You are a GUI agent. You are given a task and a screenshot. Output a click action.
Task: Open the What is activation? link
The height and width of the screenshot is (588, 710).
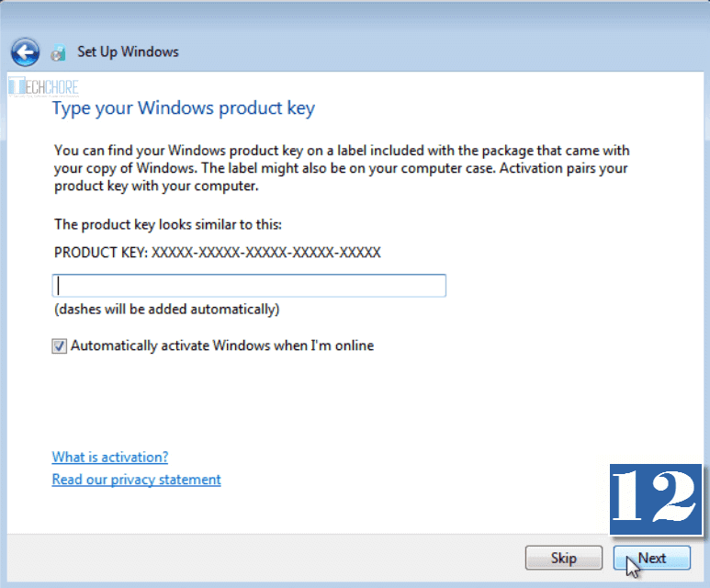tap(110, 457)
